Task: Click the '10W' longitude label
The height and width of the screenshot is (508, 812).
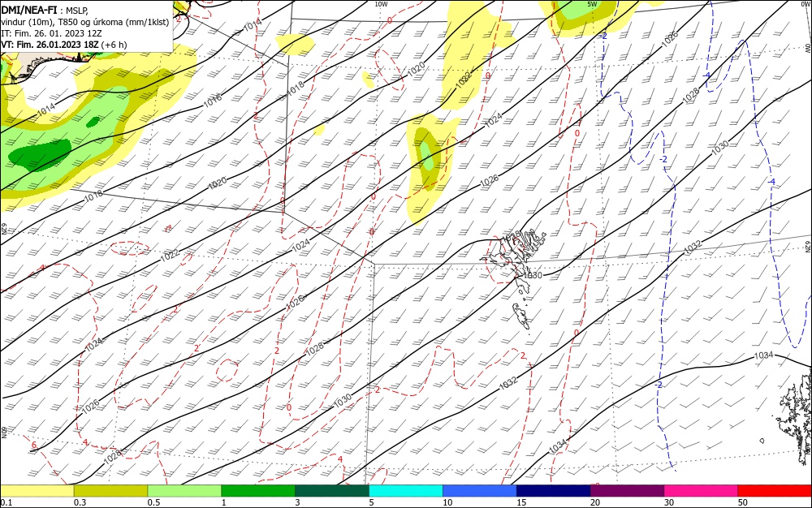Action: coord(381,4)
